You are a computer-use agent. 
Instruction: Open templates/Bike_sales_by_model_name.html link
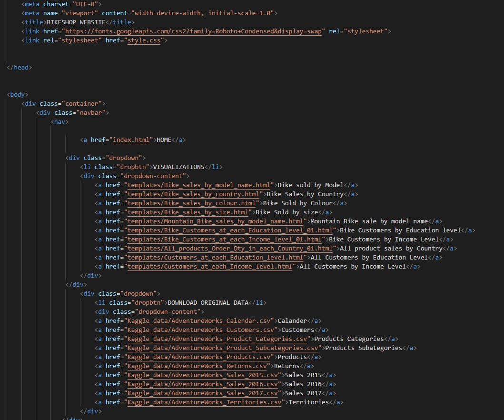(x=199, y=185)
